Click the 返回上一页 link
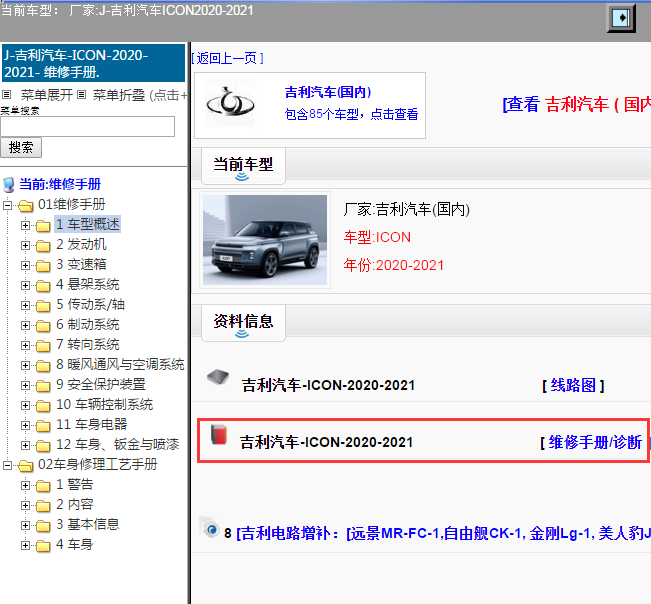 coord(227,58)
